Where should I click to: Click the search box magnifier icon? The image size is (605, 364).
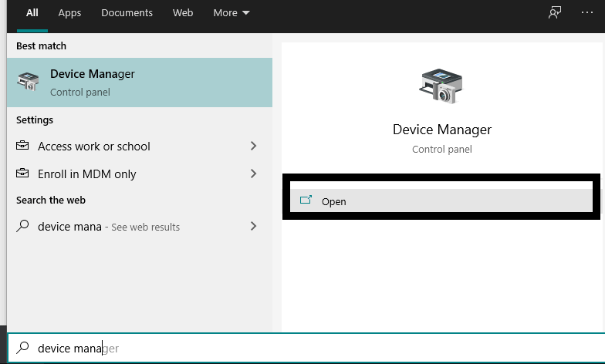pos(22,347)
